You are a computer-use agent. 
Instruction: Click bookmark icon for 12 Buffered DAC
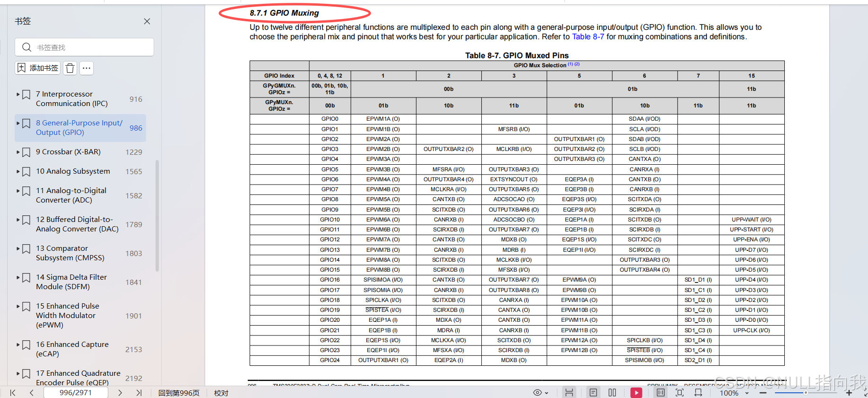pos(26,220)
